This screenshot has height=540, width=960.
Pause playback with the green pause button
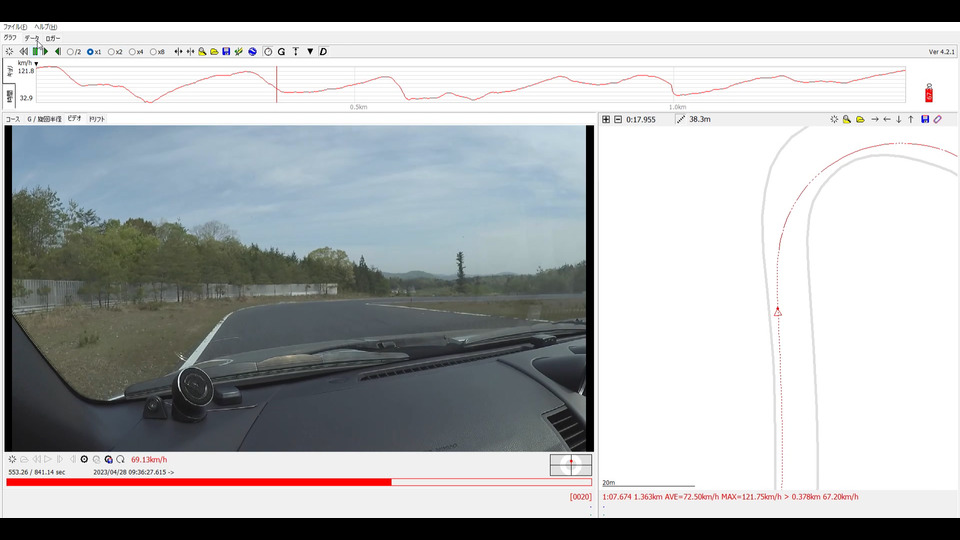tap(36, 51)
